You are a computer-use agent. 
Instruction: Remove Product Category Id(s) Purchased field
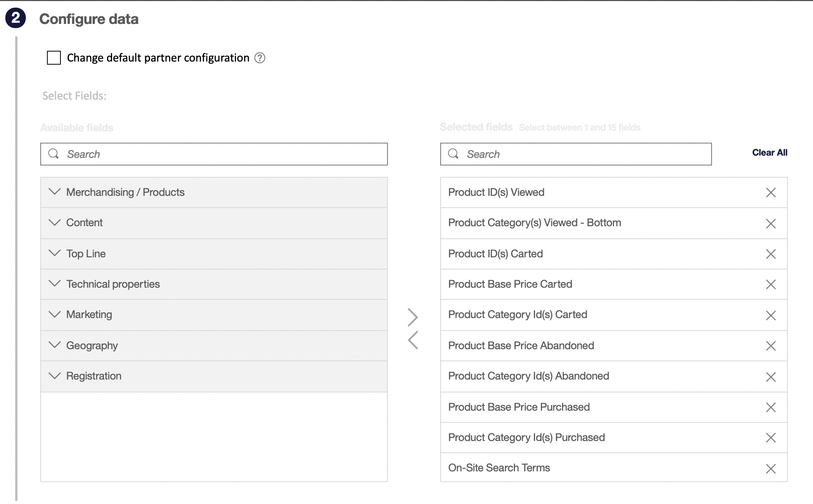click(x=771, y=438)
